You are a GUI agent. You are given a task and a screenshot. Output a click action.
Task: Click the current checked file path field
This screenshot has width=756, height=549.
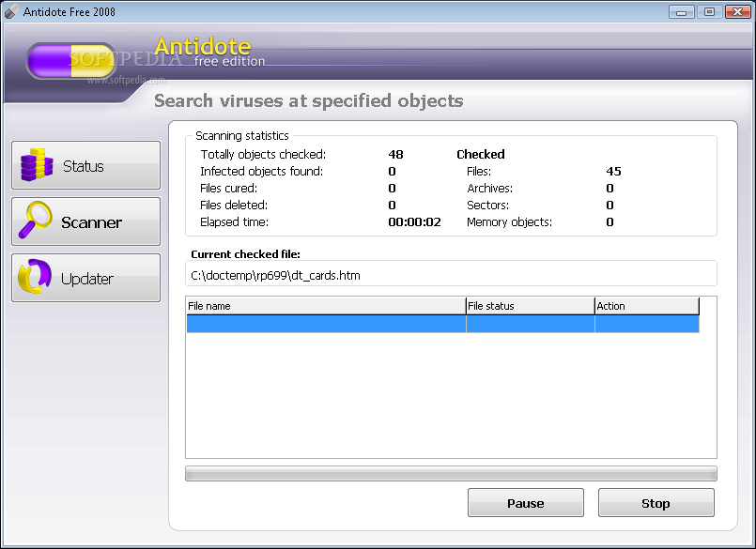(x=451, y=275)
